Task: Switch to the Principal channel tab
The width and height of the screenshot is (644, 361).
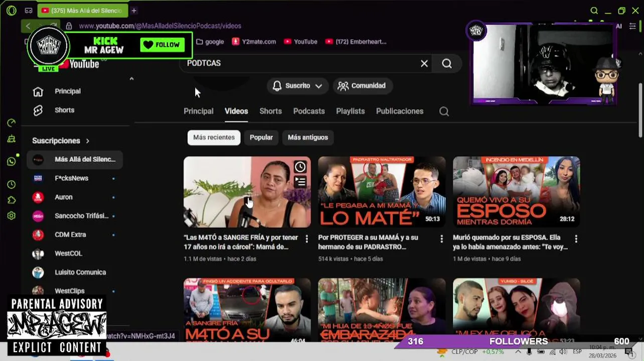Action: (199, 111)
